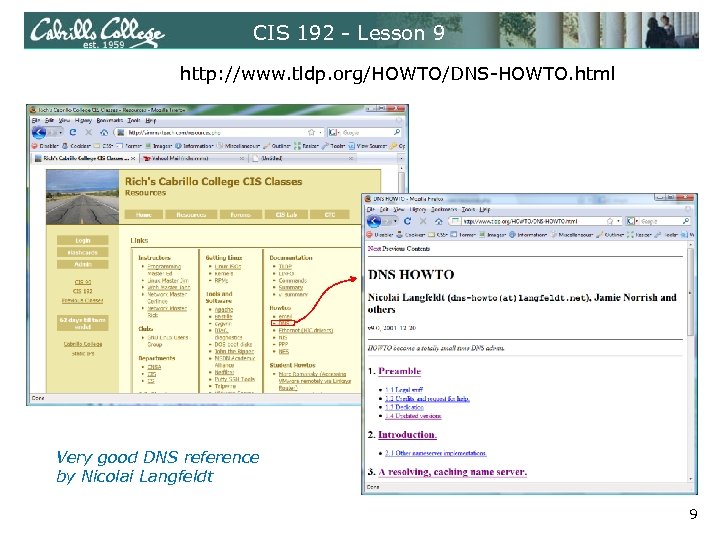Open Forms item in Resources developer toolbar
The width and height of the screenshot is (720, 540).
(129, 146)
